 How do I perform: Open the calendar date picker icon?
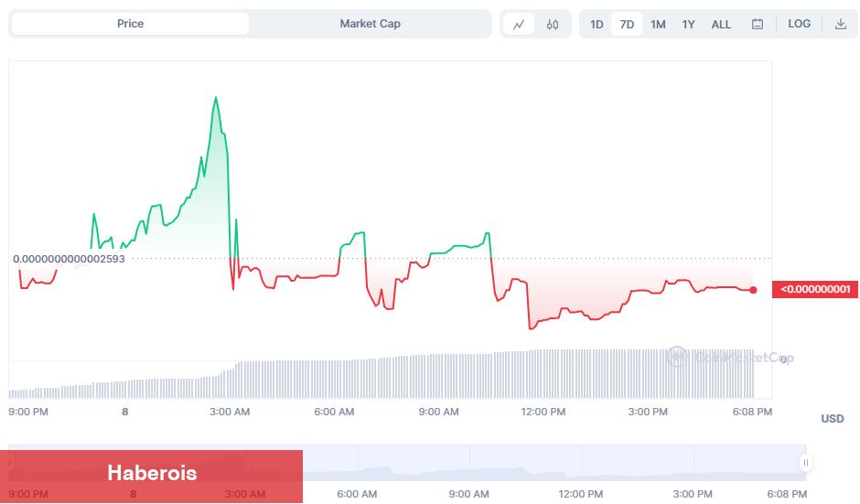[x=758, y=24]
